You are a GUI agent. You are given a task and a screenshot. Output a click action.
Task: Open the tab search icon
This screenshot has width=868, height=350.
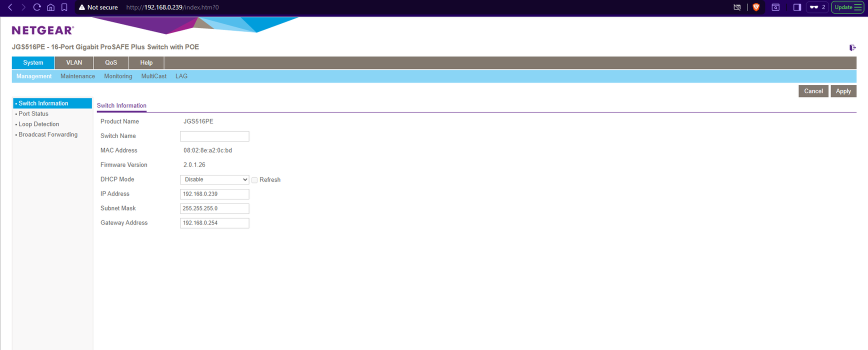pos(775,7)
